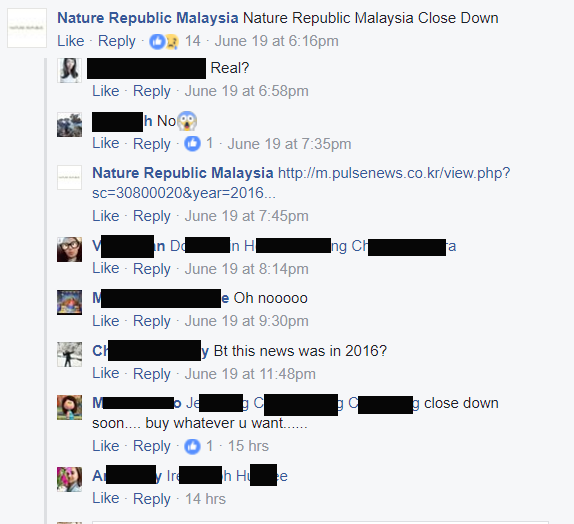Open the pulsenews.co.kr article link
Screen dimensions: 574x524
coord(301,183)
